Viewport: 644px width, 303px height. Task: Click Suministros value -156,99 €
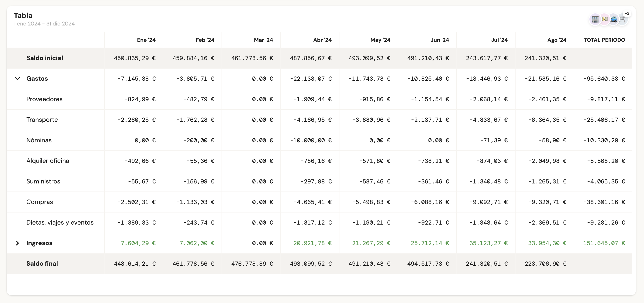(x=199, y=181)
